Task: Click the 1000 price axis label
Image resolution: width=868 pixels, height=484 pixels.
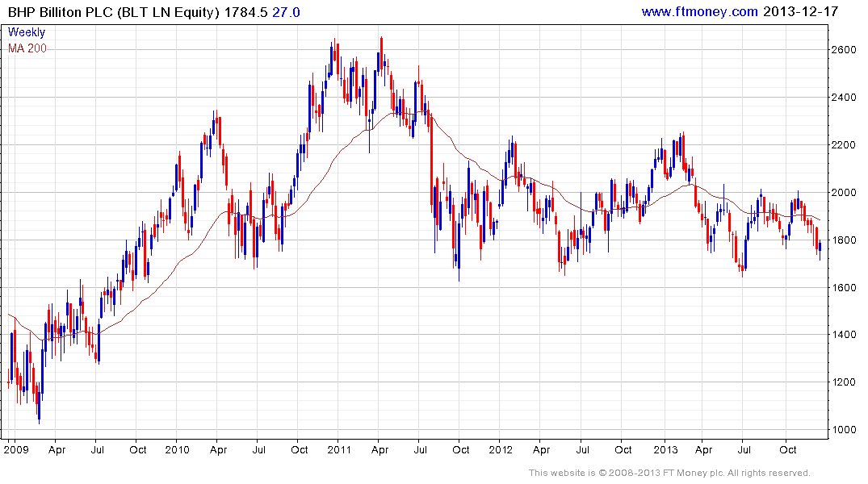Action: 844,429
